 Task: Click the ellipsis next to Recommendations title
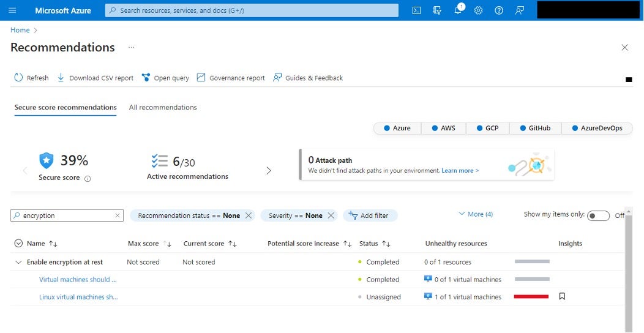click(131, 47)
